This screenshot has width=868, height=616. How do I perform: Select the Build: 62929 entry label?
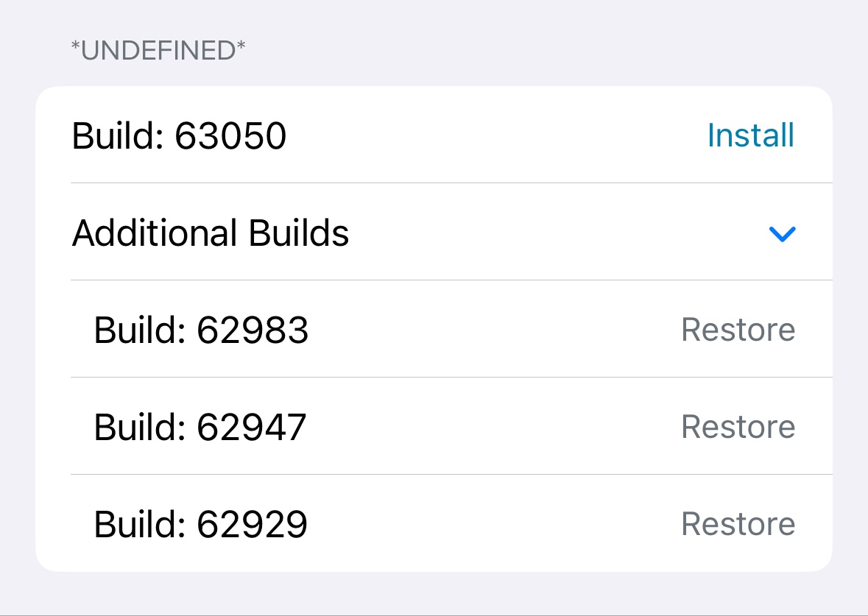click(x=200, y=525)
